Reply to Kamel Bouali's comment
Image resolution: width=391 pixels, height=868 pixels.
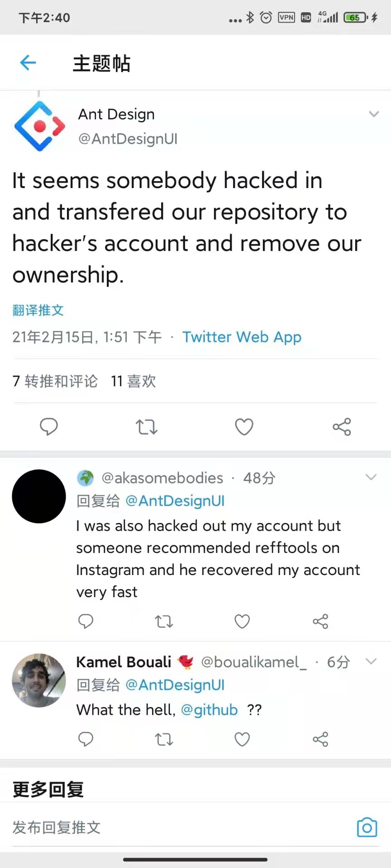tap(86, 740)
